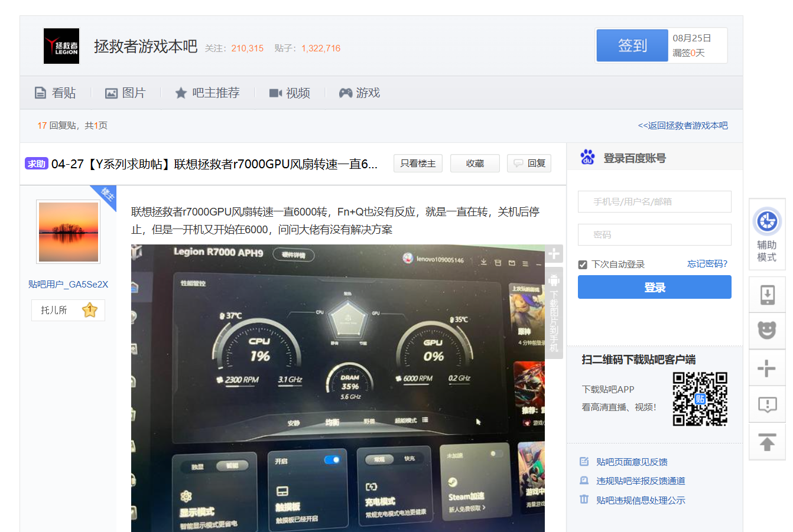Click the report channel icon
Screen dimensions: 793x532
point(584,480)
